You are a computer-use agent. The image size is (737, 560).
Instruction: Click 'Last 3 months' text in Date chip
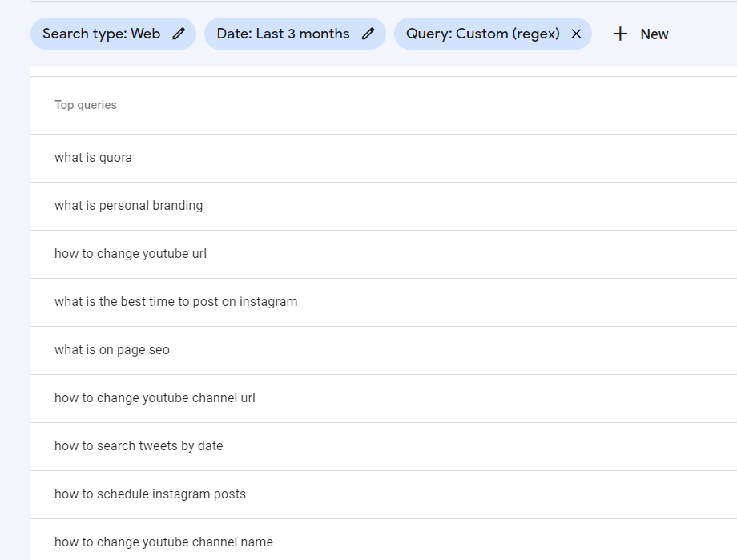(303, 34)
